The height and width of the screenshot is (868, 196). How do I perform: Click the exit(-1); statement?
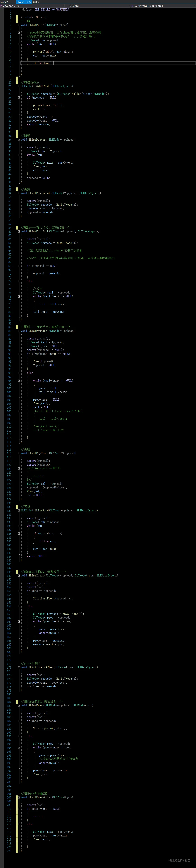click(x=40, y=109)
